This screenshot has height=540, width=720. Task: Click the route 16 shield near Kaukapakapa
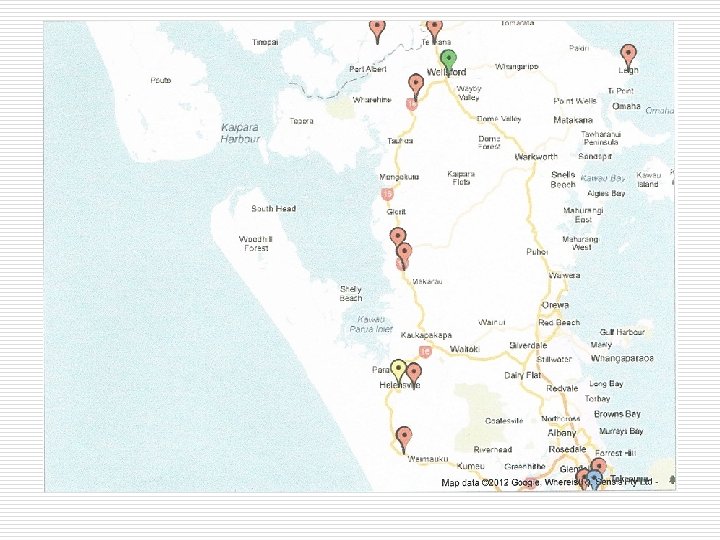(425, 352)
